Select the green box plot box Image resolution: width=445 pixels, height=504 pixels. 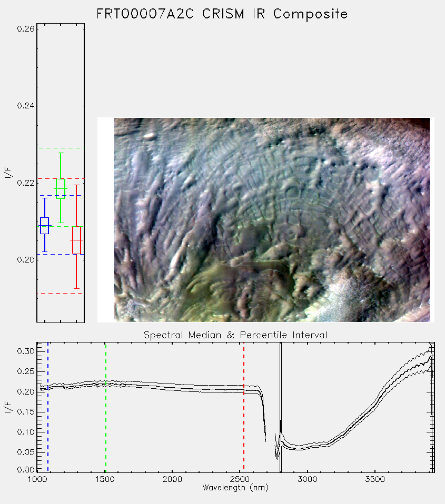(x=61, y=189)
